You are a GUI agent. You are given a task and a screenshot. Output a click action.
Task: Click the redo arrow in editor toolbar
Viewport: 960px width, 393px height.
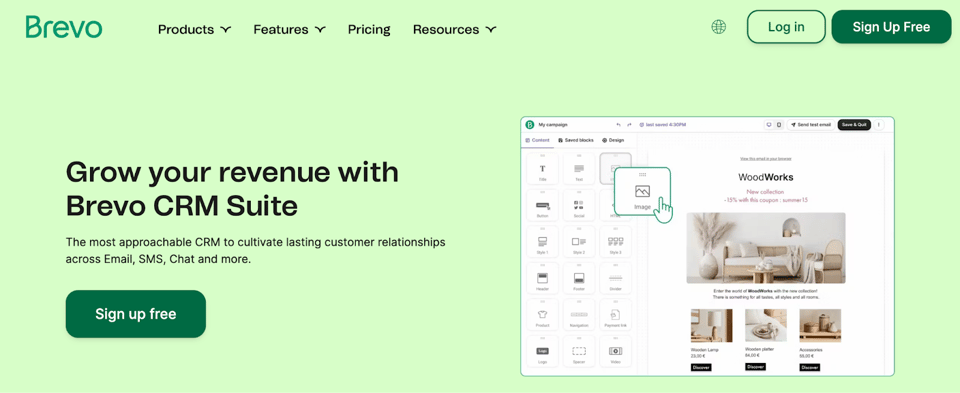[629, 124]
